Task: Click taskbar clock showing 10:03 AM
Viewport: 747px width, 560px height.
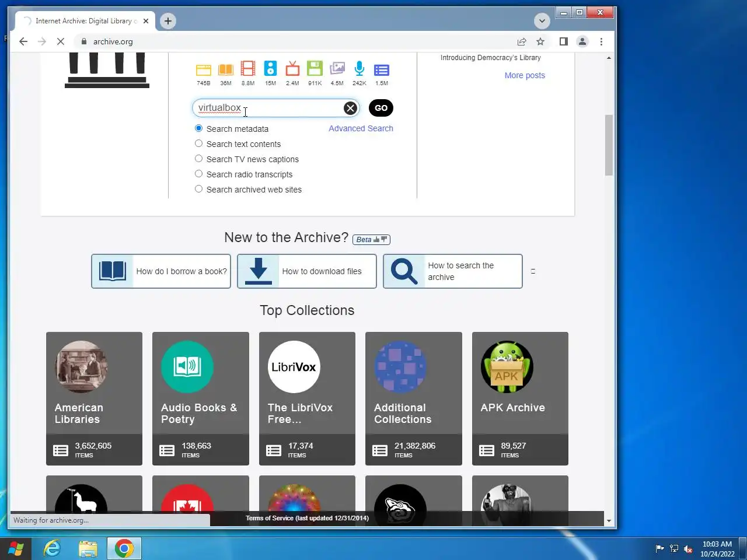Action: click(717, 549)
